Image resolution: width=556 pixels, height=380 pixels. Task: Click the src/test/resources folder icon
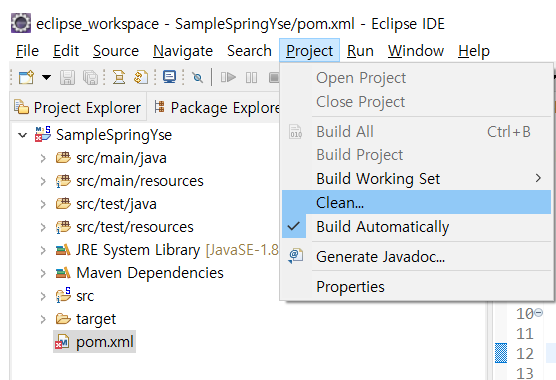63,227
